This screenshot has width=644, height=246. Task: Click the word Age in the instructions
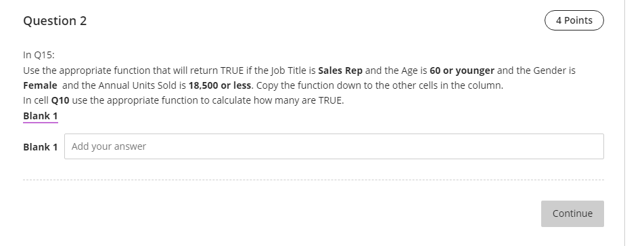point(409,70)
